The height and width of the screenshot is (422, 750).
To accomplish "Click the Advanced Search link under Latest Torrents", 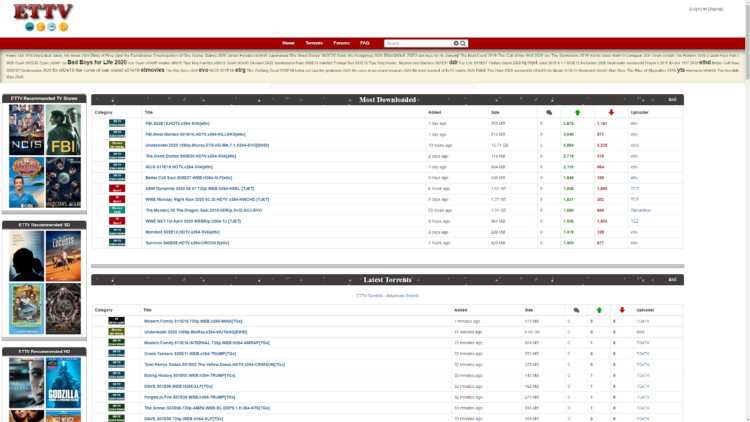I will click(x=402, y=296).
